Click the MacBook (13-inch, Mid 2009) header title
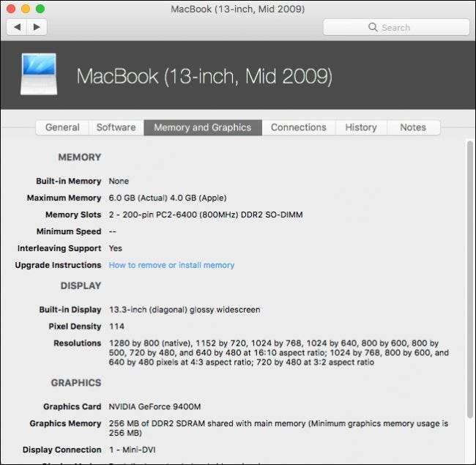The image size is (476, 465). [204, 76]
